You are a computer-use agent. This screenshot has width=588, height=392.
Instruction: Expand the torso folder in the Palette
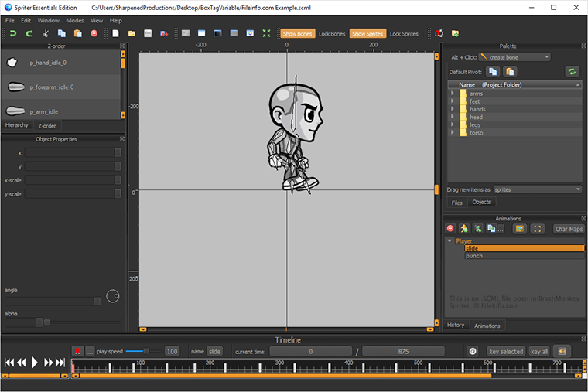[452, 133]
